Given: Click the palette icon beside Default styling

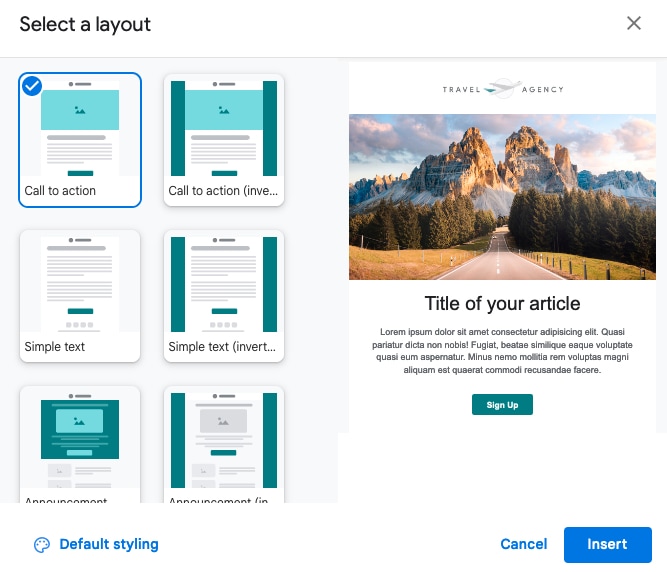Looking at the screenshot, I should click(x=42, y=545).
